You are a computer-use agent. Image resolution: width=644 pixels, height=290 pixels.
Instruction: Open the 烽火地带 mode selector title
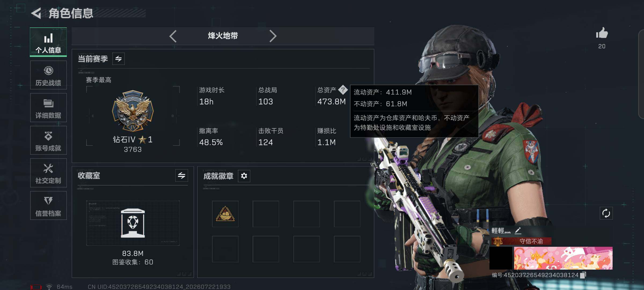tap(223, 36)
